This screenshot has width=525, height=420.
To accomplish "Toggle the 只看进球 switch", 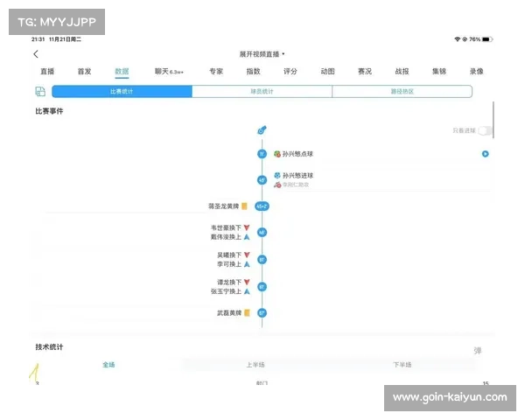I will pos(485,130).
